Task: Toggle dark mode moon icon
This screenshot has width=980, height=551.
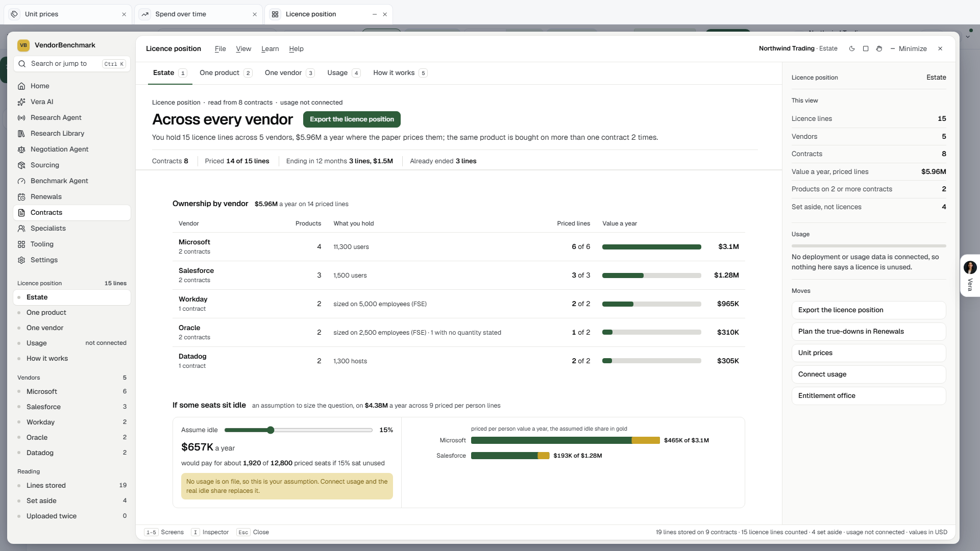Action: tap(852, 49)
